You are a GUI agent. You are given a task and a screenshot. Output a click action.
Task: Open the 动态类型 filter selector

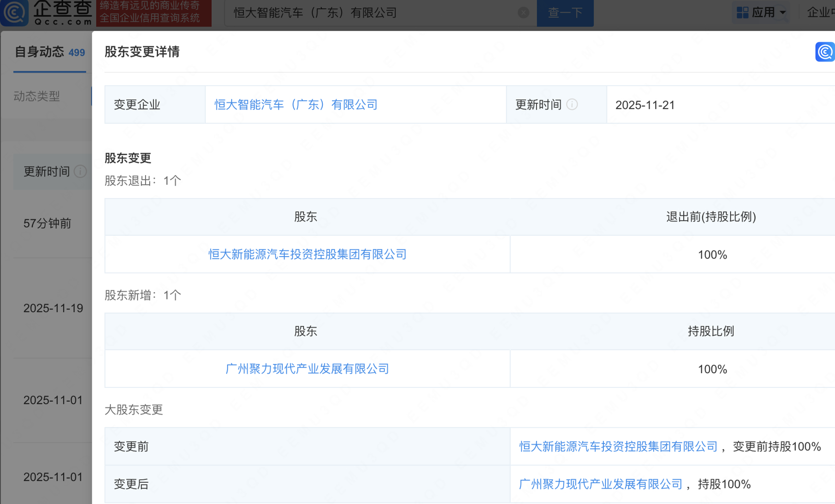pos(36,96)
